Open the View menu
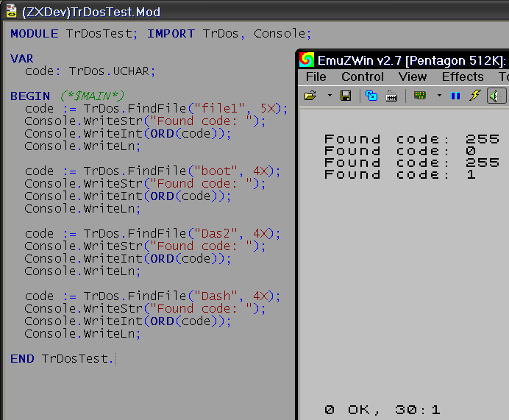509x420 pixels. 413,76
